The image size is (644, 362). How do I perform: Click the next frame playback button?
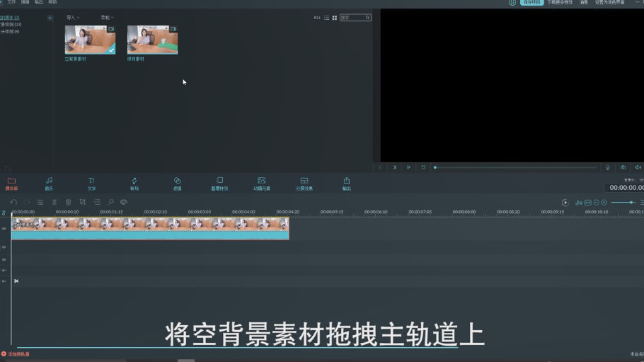pos(394,167)
